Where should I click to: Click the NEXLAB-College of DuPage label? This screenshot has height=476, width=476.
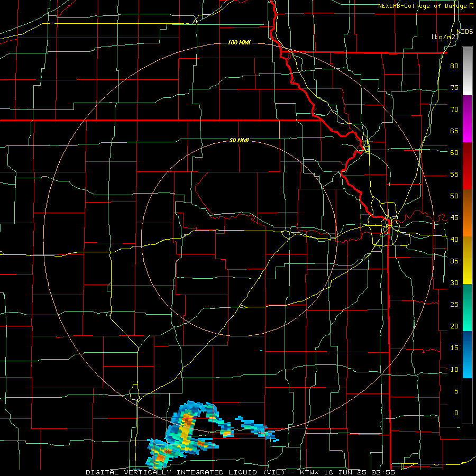pos(423,6)
